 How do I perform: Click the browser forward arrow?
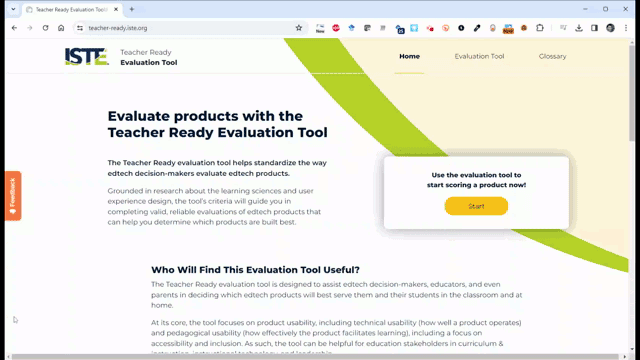pos(30,28)
